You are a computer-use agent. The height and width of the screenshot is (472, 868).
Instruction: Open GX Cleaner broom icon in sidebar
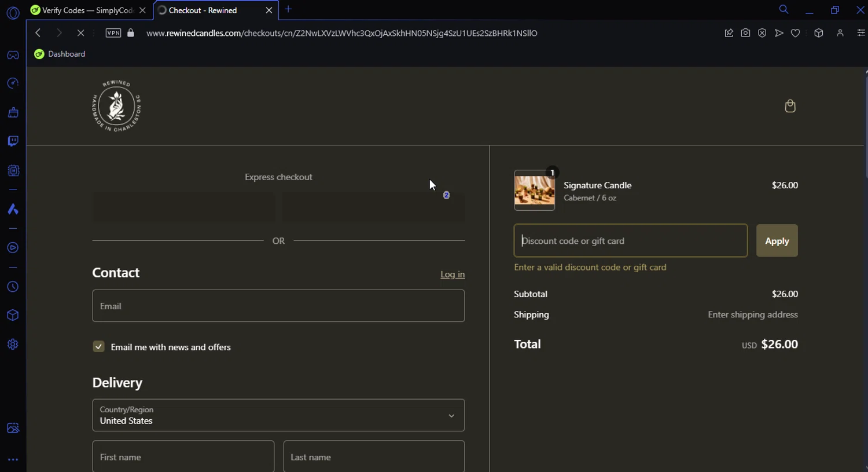pos(13,112)
